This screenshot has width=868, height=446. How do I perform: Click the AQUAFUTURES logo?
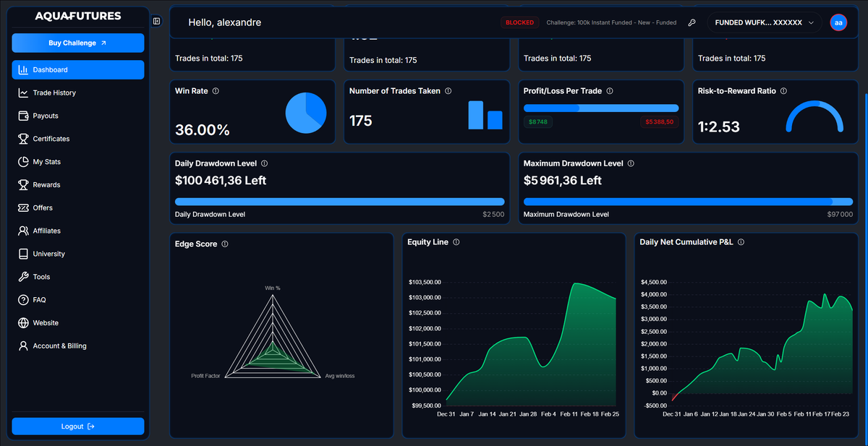tap(78, 16)
